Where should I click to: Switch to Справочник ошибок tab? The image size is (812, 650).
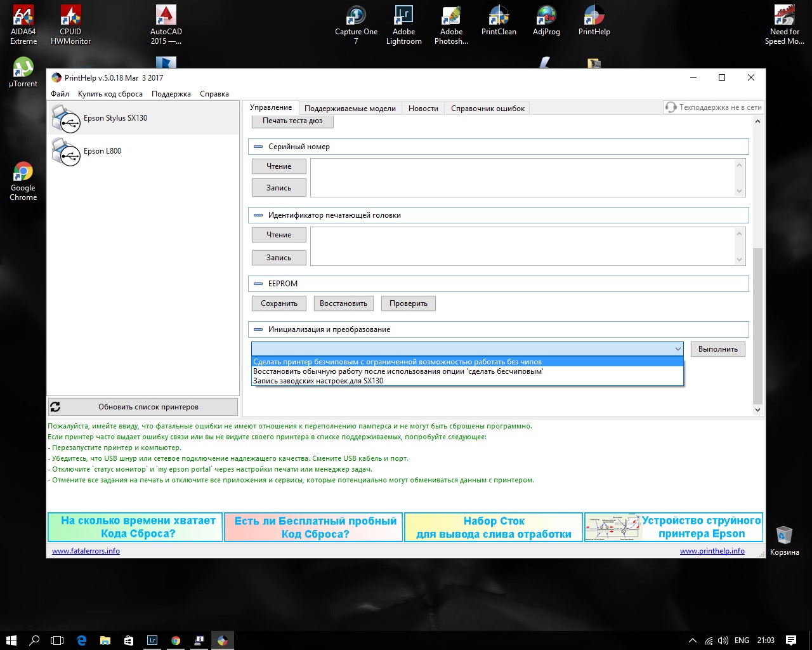(488, 109)
